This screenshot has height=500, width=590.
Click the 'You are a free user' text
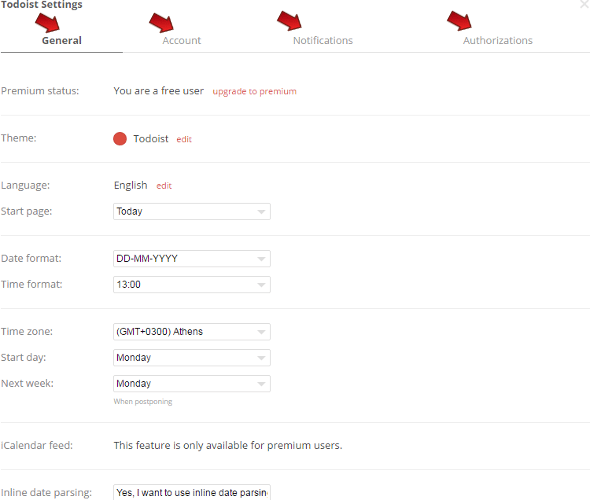tap(159, 91)
